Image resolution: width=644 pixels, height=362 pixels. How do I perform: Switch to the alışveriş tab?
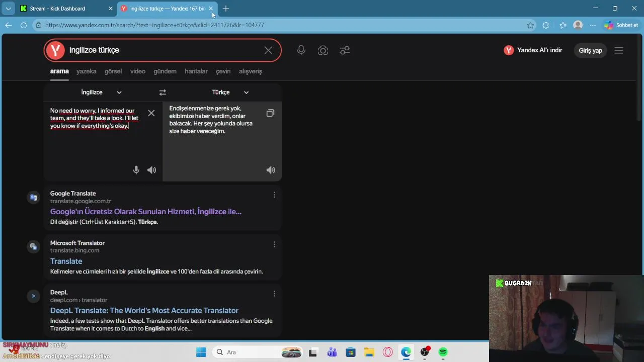pyautogui.click(x=251, y=71)
